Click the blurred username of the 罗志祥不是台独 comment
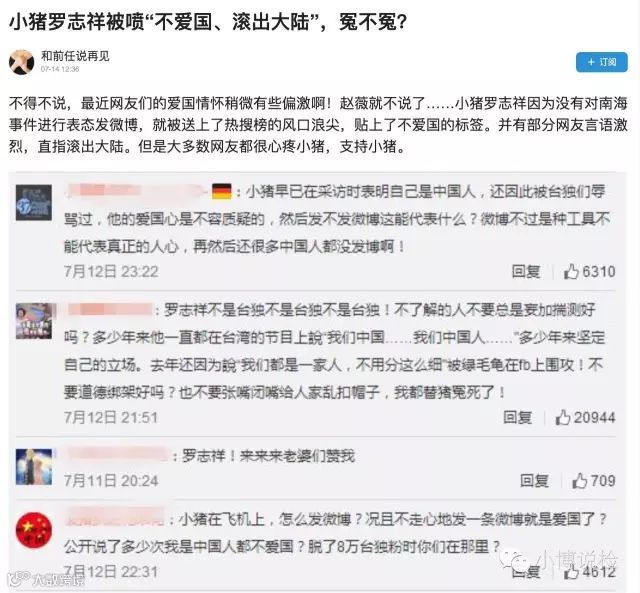 [110, 310]
